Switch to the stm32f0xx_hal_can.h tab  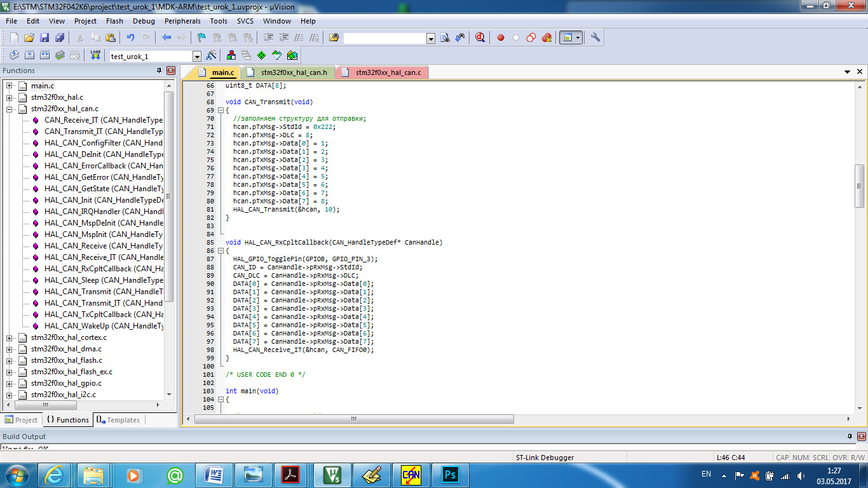coord(294,72)
